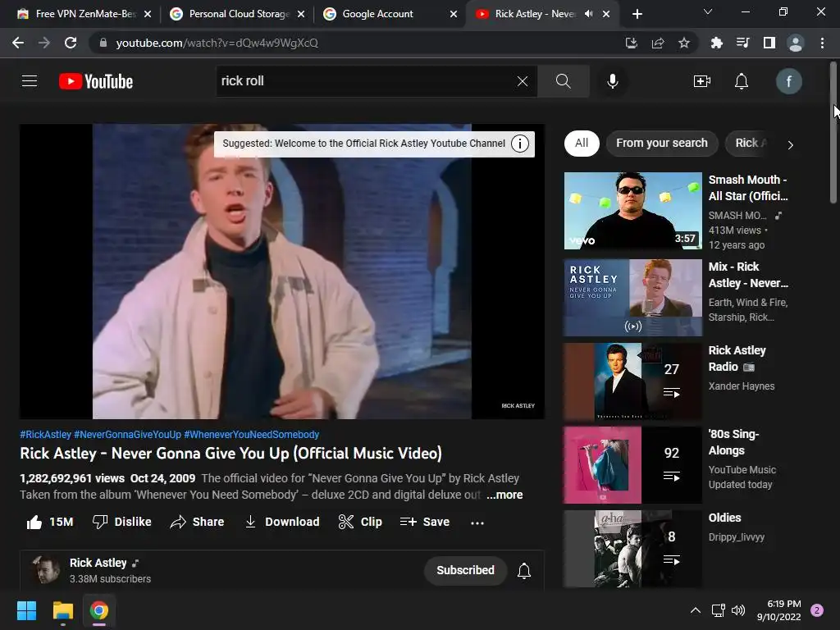Viewport: 840px width, 630px height.
Task: Click the info icon on suggested card
Action: (x=519, y=144)
